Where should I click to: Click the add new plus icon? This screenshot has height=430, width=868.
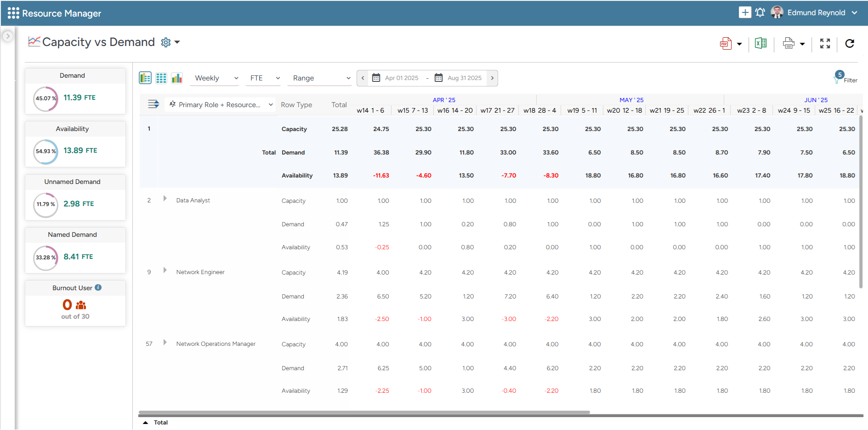(x=744, y=12)
